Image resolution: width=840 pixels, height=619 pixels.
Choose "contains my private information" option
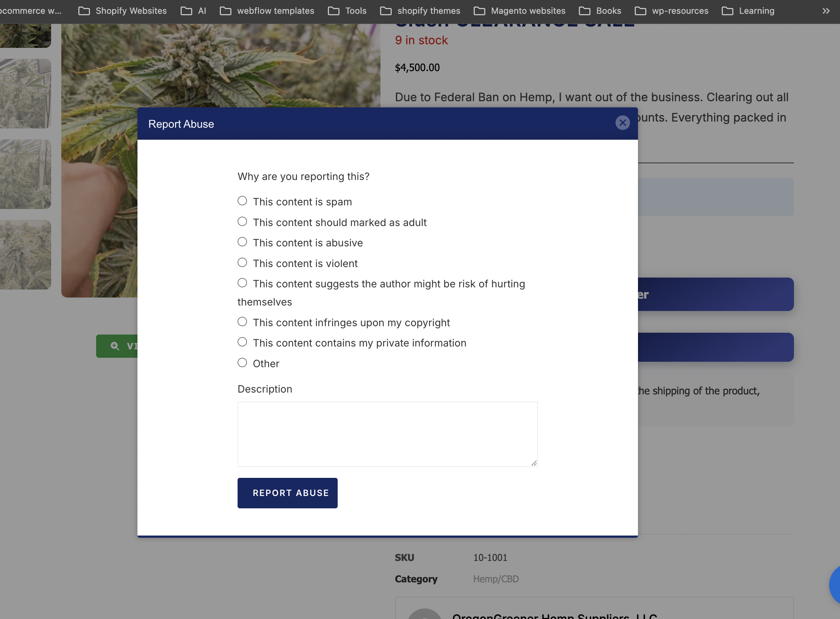[242, 342]
